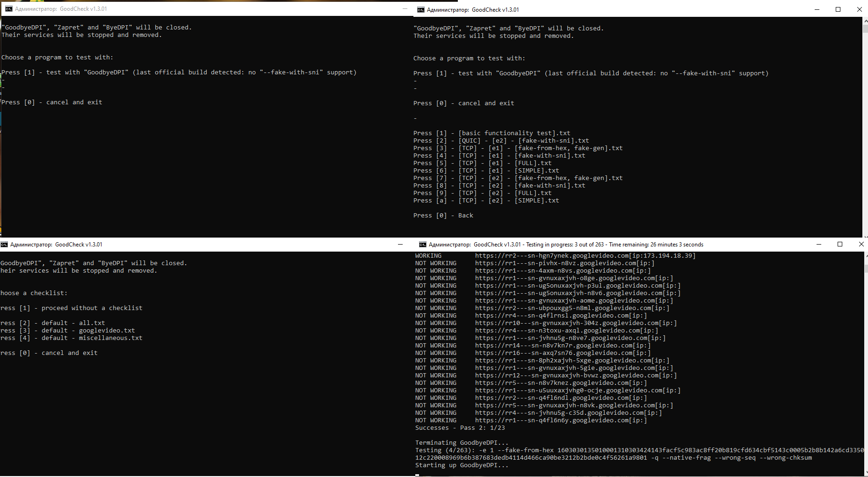Image resolution: width=868 pixels, height=477 pixels.
Task: Click the Successes - Pass 2: 1/23 line
Action: [460, 428]
